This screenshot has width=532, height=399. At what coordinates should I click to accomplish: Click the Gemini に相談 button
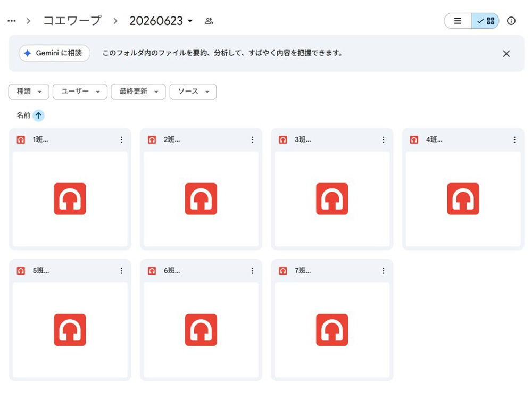(x=54, y=53)
